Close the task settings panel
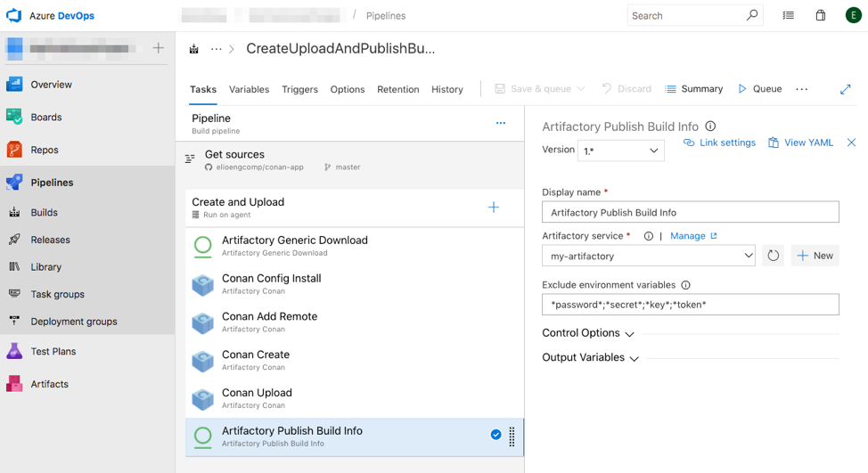 coord(851,143)
